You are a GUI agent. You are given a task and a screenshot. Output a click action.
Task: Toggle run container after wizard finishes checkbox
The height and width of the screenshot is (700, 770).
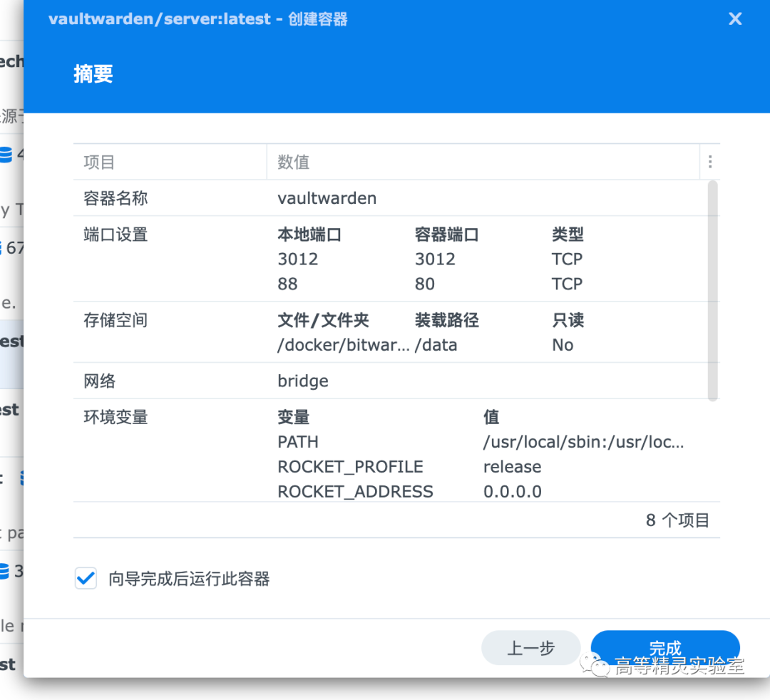[x=86, y=578]
